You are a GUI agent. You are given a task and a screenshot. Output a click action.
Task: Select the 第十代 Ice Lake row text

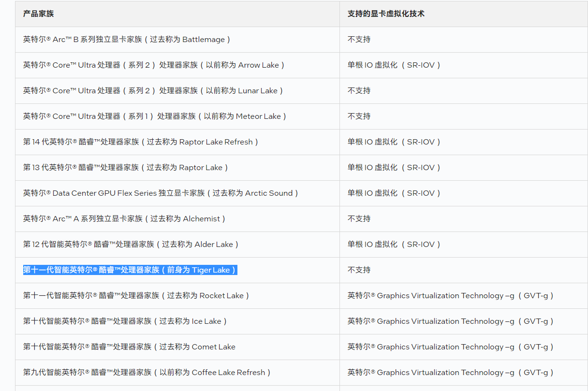tap(125, 321)
